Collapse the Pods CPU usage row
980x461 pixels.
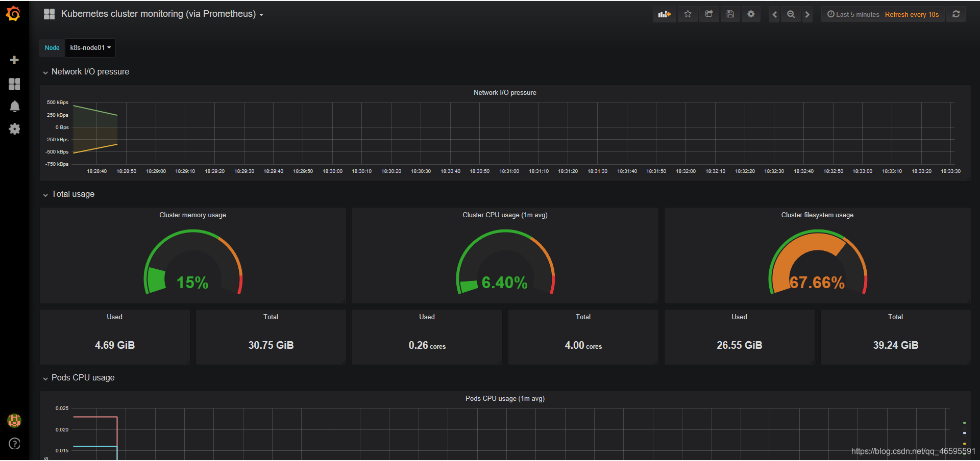coord(79,378)
